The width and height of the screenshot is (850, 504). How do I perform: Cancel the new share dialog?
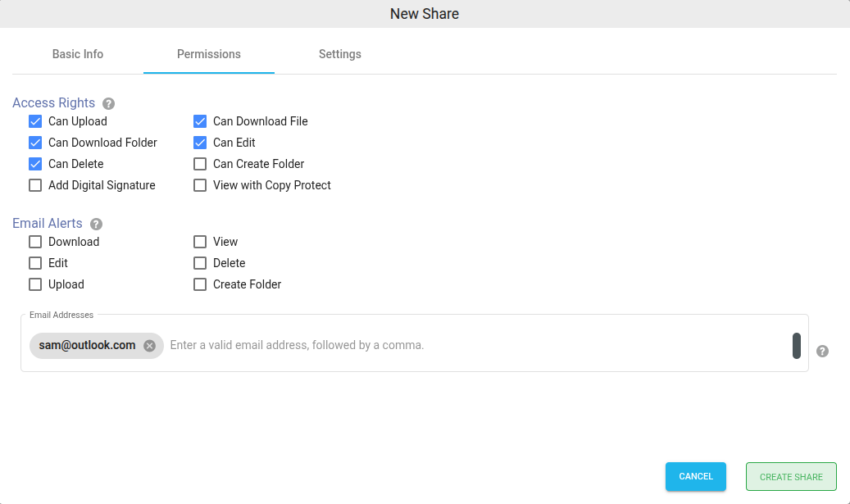(x=695, y=476)
